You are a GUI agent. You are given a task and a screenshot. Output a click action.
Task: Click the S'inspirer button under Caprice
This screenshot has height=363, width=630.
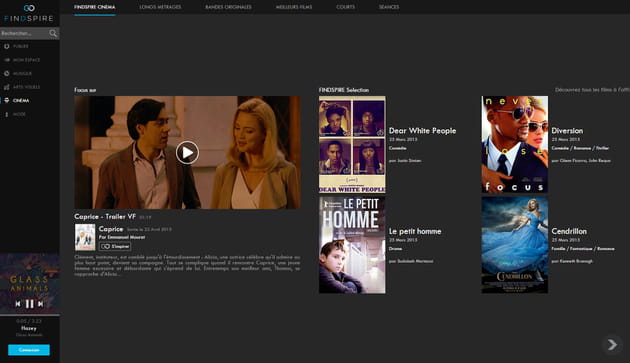[115, 246]
